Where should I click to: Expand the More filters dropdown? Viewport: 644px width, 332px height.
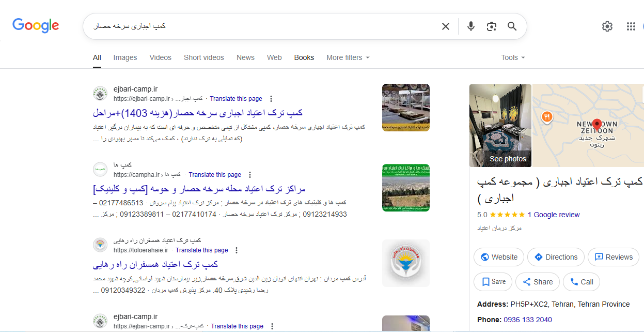point(348,57)
